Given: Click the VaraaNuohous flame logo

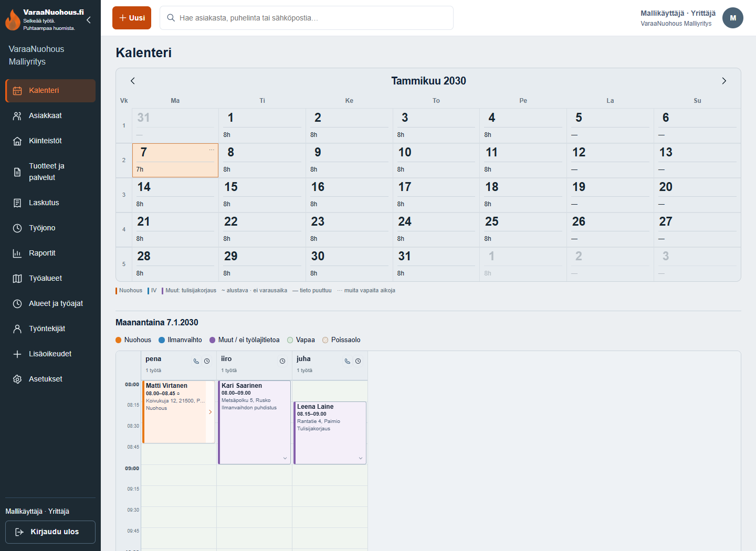Looking at the screenshot, I should click(x=13, y=20).
